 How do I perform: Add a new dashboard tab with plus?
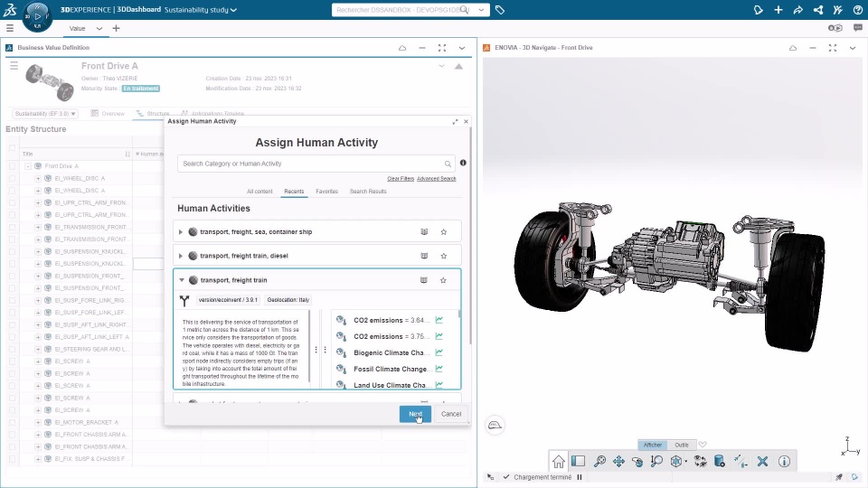(117, 28)
